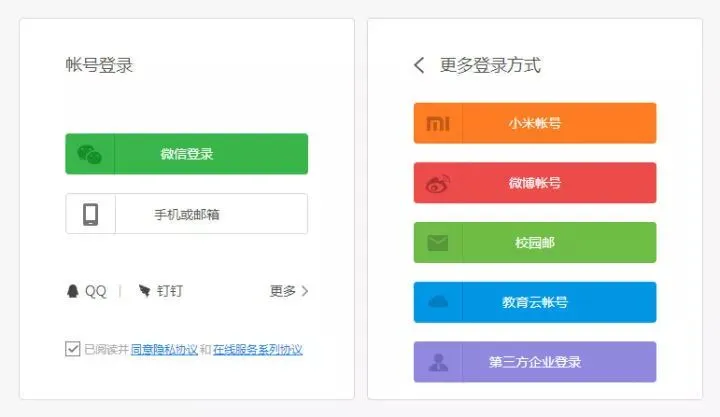Screen dimensions: 720x417
Task: Select QQ login text option
Action: coord(96,291)
